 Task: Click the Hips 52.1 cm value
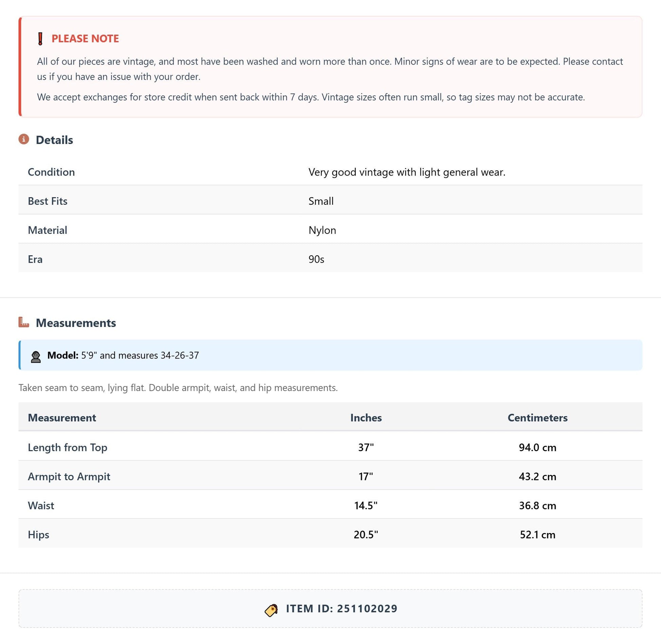[537, 535]
